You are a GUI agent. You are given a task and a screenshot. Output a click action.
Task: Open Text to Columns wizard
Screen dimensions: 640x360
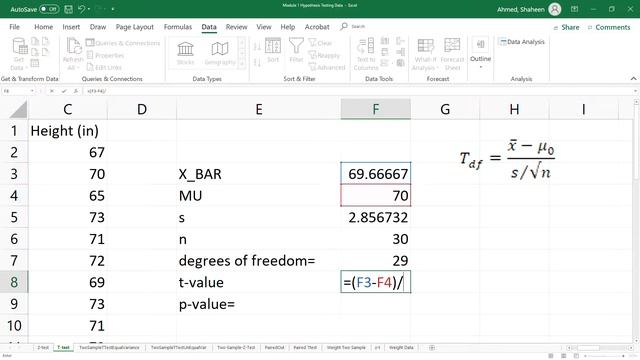pyautogui.click(x=366, y=53)
